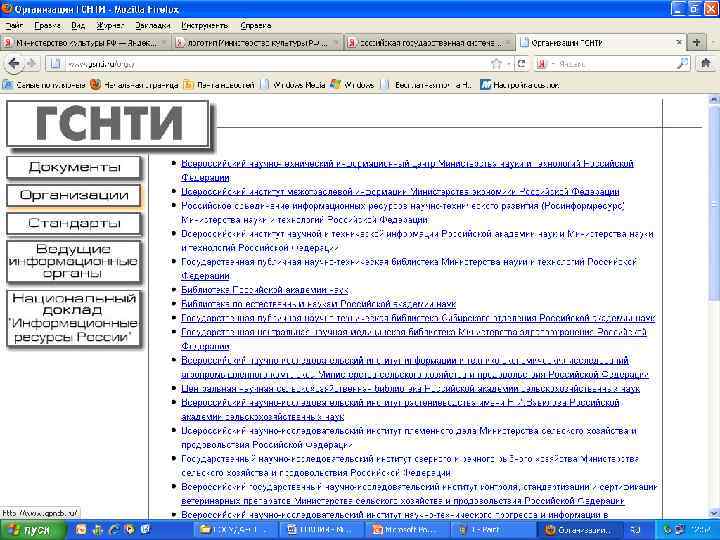Click the ГСНТИ logo banner
Viewport: 720px width, 540px height.
(x=108, y=124)
